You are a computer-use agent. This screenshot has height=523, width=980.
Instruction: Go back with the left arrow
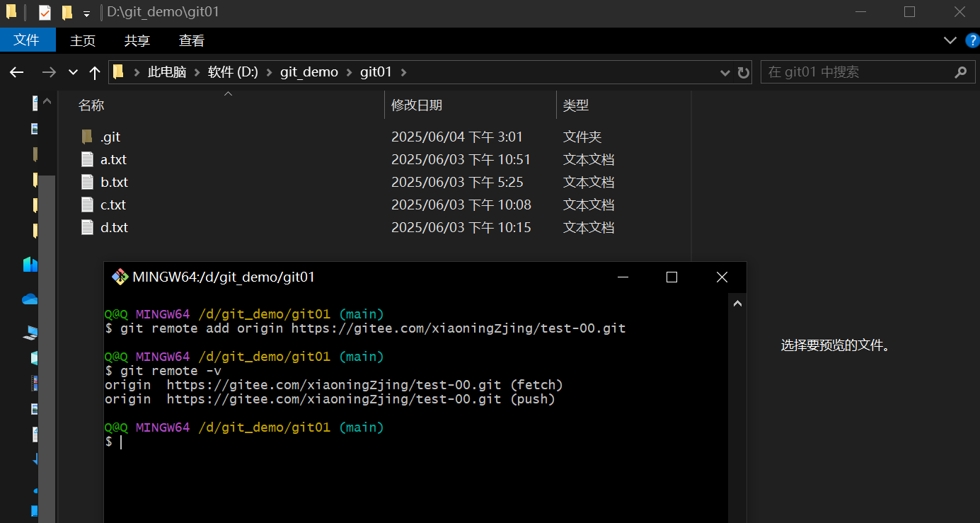point(16,72)
